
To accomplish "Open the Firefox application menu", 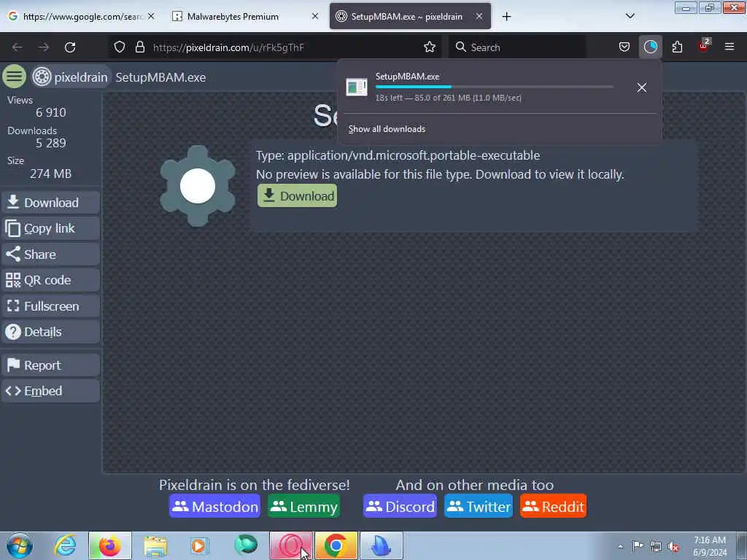I will 729,47.
